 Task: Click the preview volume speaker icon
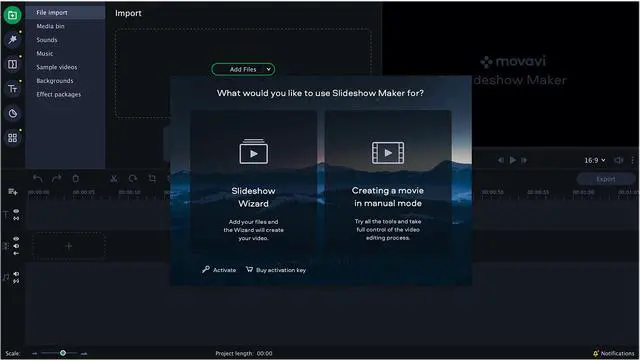click(619, 160)
